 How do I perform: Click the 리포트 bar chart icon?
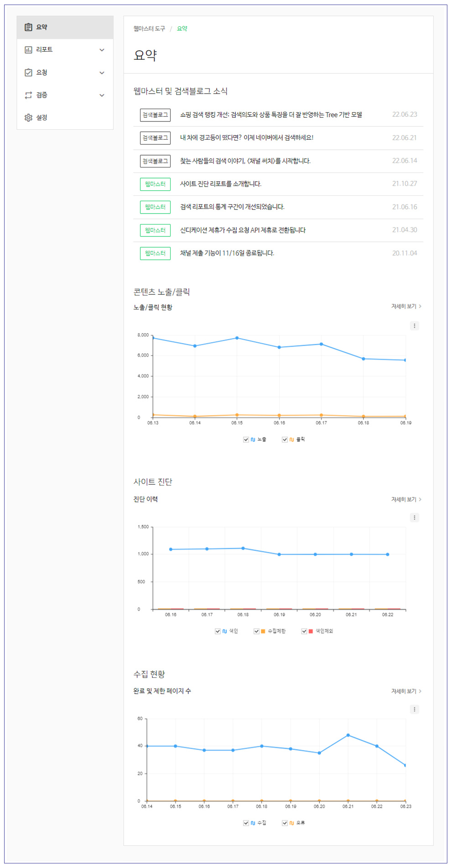click(28, 50)
